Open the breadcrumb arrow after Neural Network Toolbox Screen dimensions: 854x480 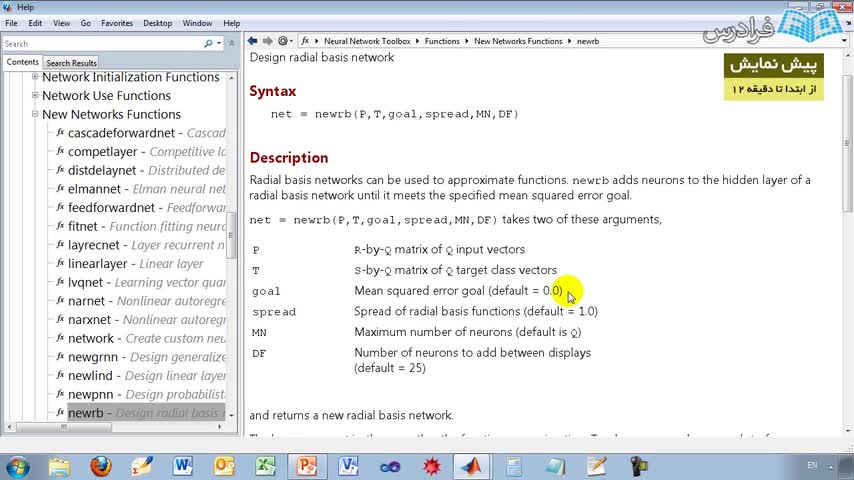pos(418,41)
